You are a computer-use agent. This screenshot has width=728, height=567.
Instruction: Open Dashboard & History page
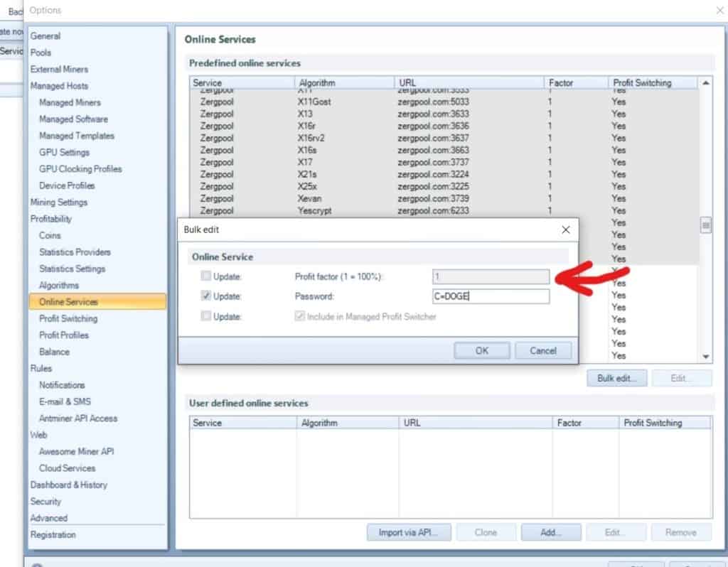(x=69, y=485)
